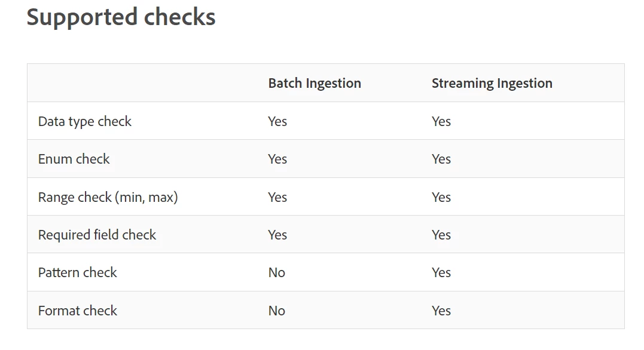Click the Required field check label
The image size is (644, 350).
(97, 235)
